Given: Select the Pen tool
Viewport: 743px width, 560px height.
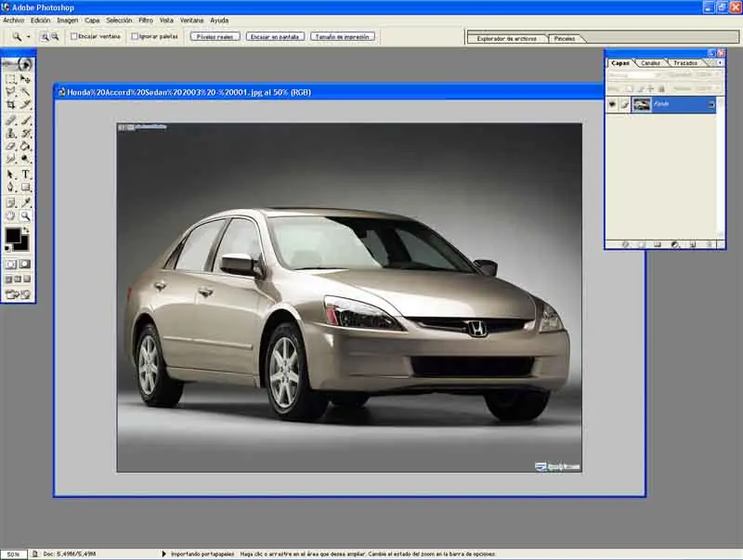Looking at the screenshot, I should pos(10,188).
